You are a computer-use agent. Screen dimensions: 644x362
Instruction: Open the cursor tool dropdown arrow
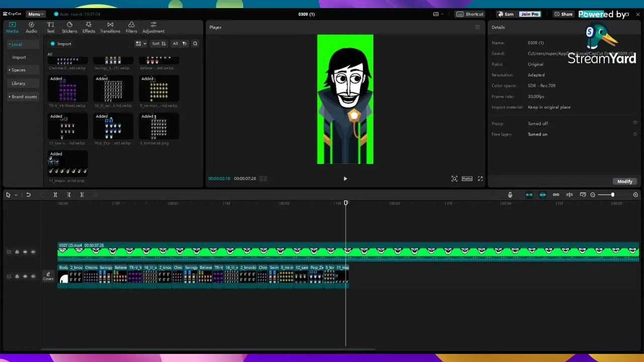(16, 195)
